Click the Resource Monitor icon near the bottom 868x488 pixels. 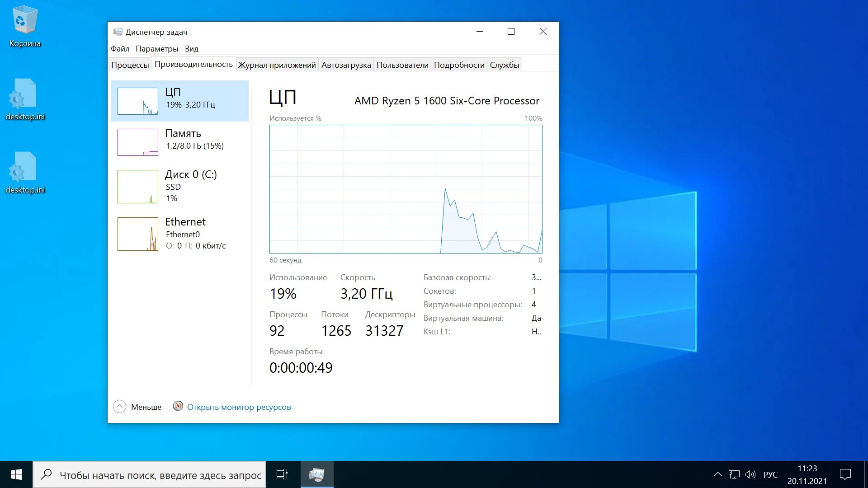pyautogui.click(x=178, y=406)
